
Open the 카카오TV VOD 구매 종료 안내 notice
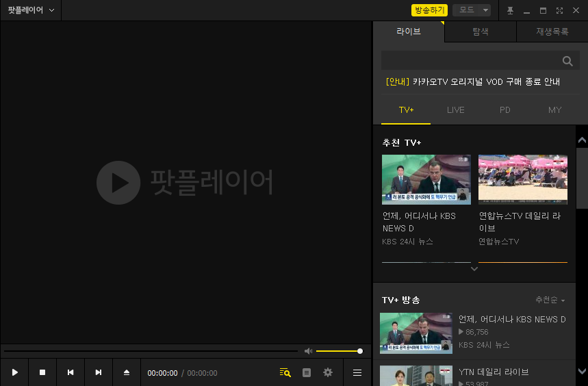pos(473,81)
